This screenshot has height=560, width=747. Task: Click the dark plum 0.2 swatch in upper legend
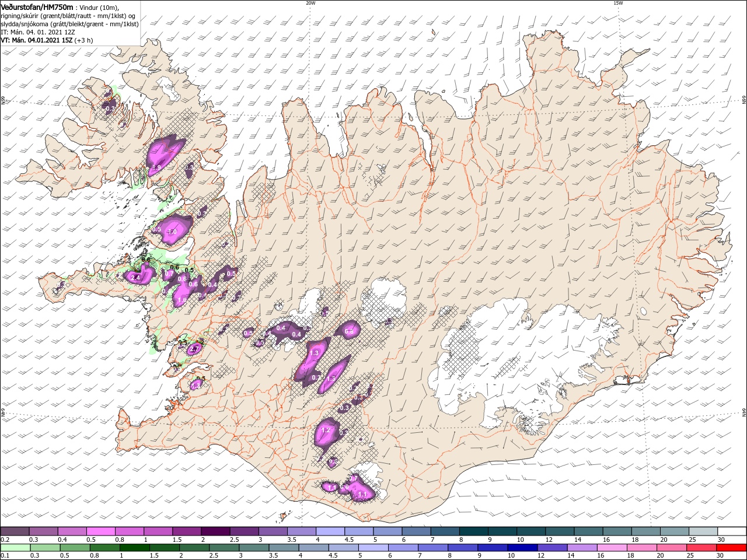click(x=15, y=531)
